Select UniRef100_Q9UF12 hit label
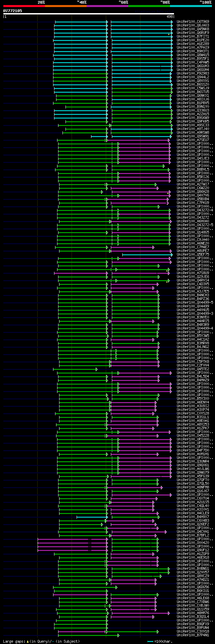Viewport: 215px width, 644px height. (x=193, y=550)
